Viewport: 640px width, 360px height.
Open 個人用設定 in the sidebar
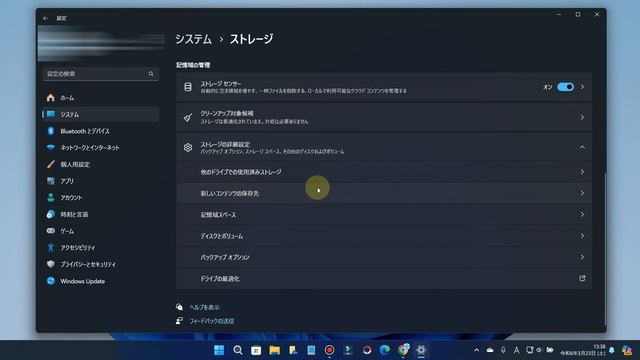100,164
